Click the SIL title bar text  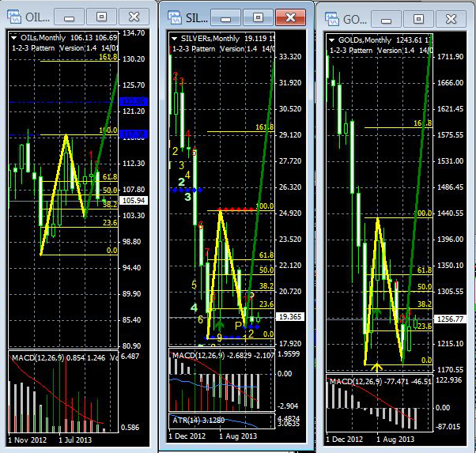[x=196, y=18]
